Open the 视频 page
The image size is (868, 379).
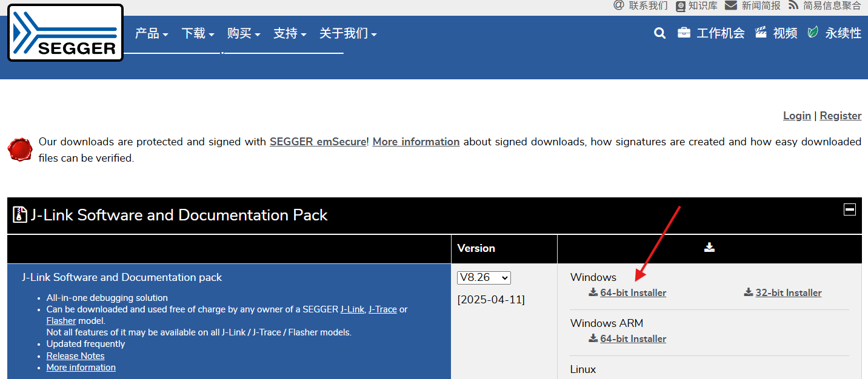[785, 33]
